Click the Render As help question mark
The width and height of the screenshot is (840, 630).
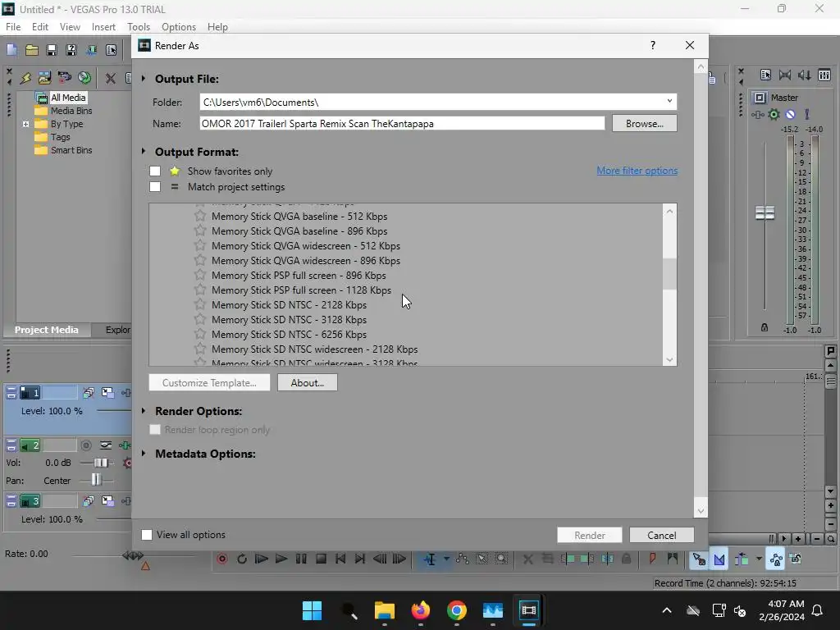click(x=652, y=46)
